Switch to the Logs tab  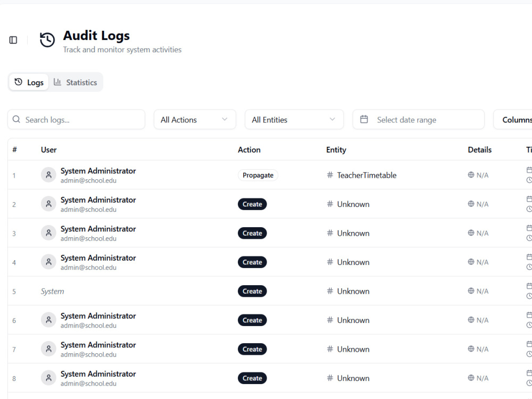coord(29,82)
